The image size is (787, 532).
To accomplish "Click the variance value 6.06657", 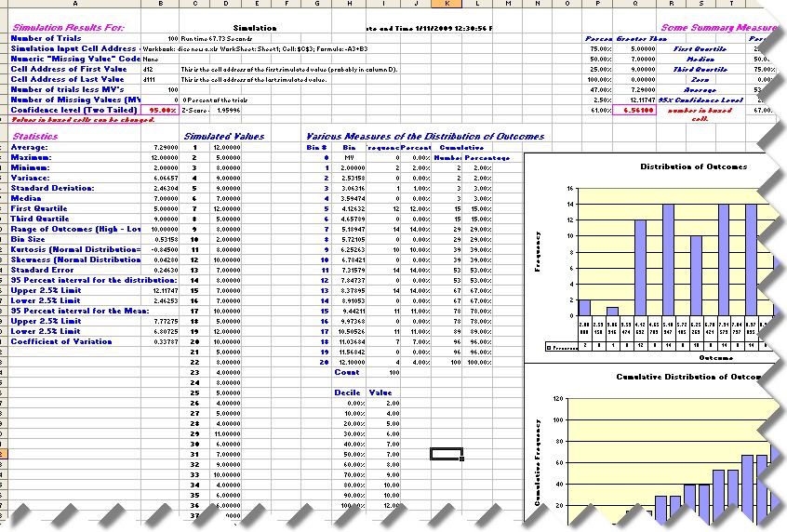I will pos(167,179).
